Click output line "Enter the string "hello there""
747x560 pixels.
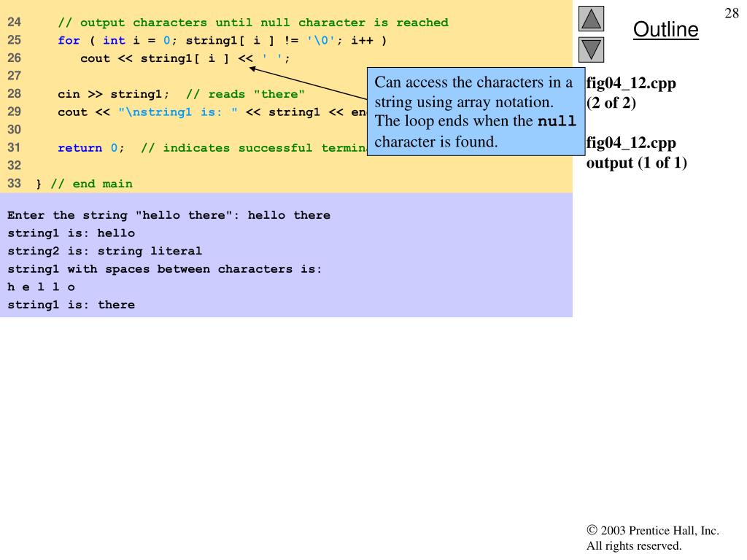pyautogui.click(x=169, y=215)
